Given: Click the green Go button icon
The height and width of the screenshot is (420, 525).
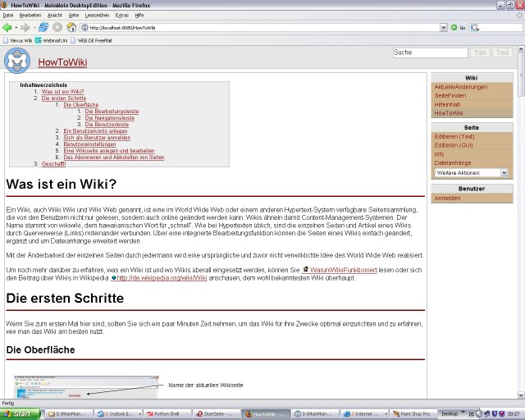Looking at the screenshot, I should click(454, 27).
